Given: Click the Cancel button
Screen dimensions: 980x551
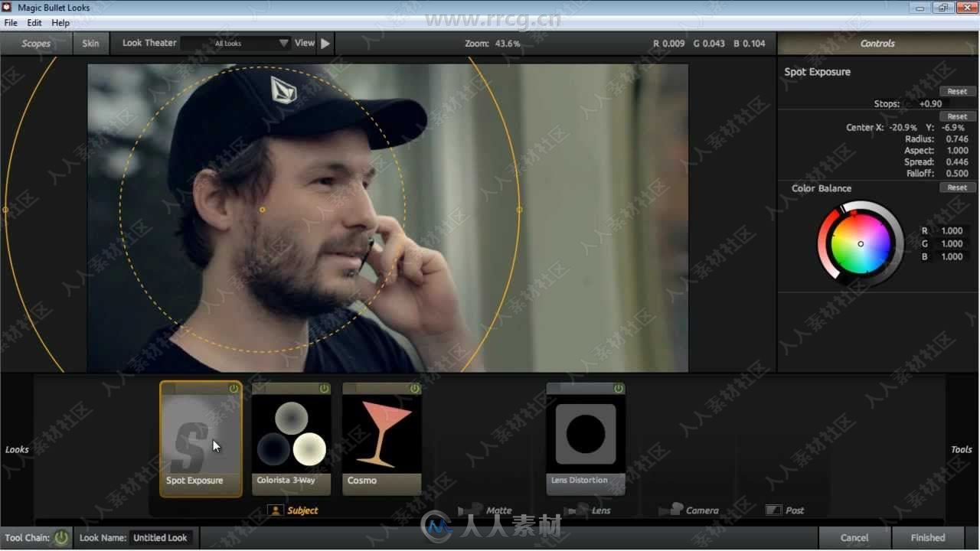Looking at the screenshot, I should (x=854, y=538).
